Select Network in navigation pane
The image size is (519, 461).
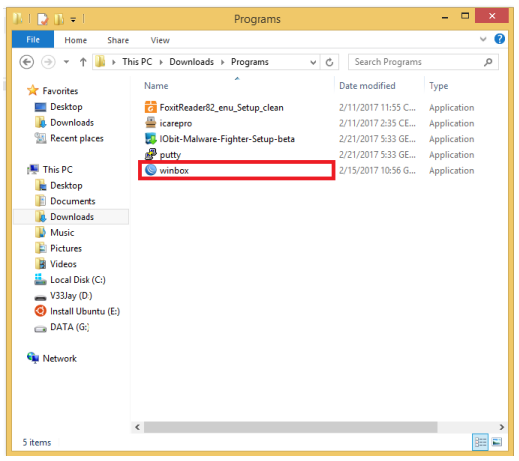[x=52, y=358]
